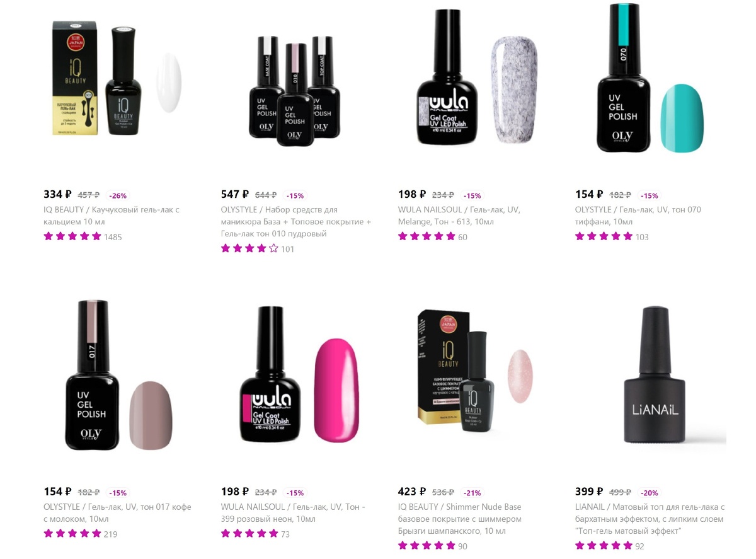Click the WULA 399 розовый неон title

click(293, 513)
